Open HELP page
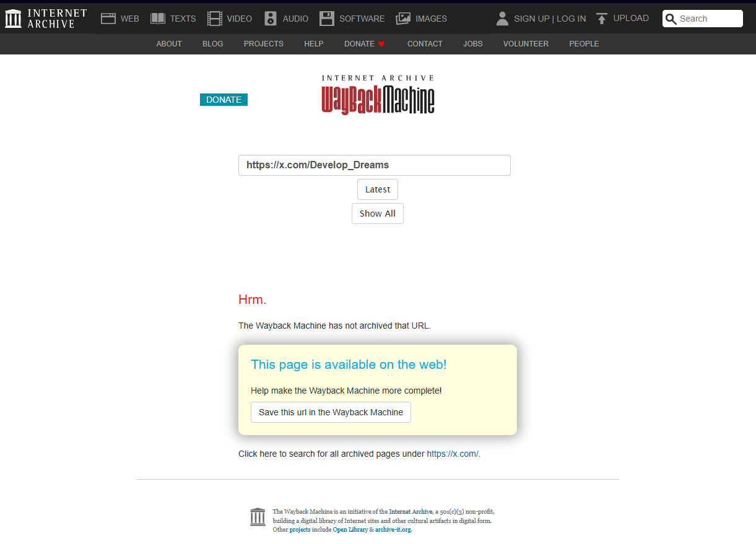The height and width of the screenshot is (544, 756). pyautogui.click(x=314, y=44)
